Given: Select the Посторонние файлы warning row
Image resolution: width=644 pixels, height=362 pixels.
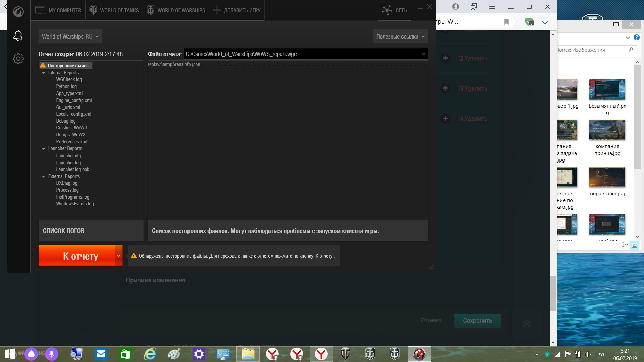Looking at the screenshot, I should [x=66, y=66].
